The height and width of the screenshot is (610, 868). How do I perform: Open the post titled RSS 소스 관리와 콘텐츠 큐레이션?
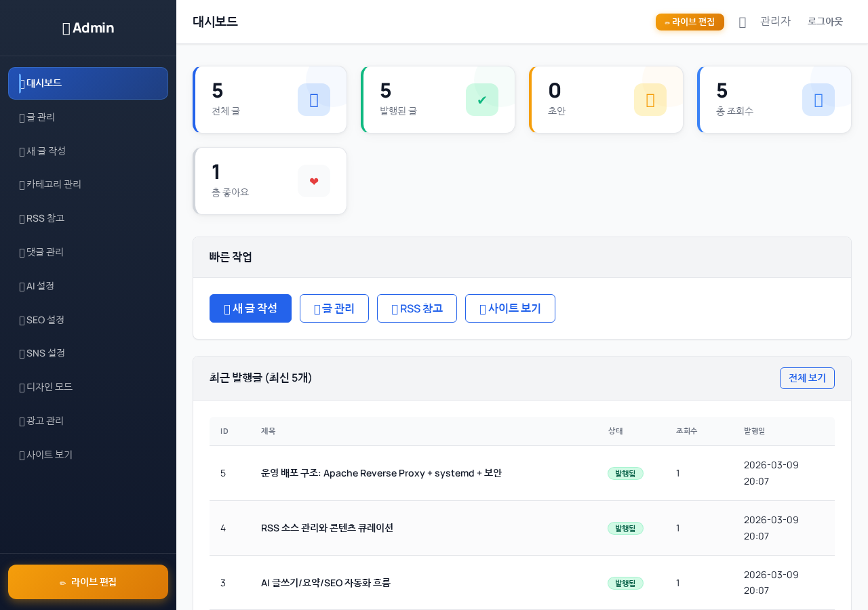327,528
